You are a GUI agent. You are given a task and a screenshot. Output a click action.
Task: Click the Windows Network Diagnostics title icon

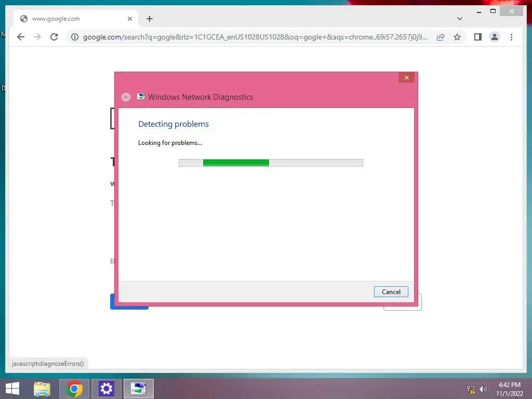point(141,97)
